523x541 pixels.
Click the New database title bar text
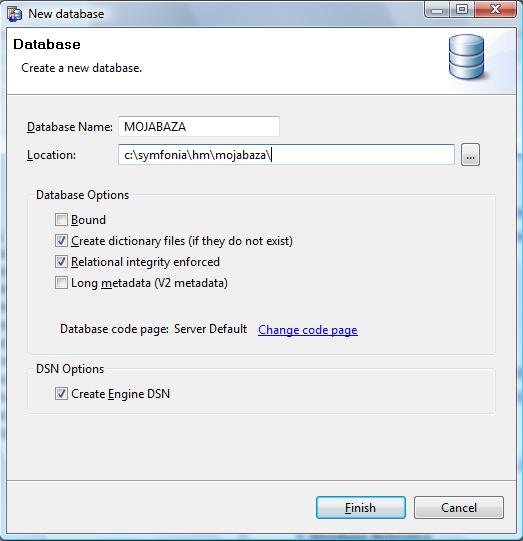pyautogui.click(x=66, y=14)
